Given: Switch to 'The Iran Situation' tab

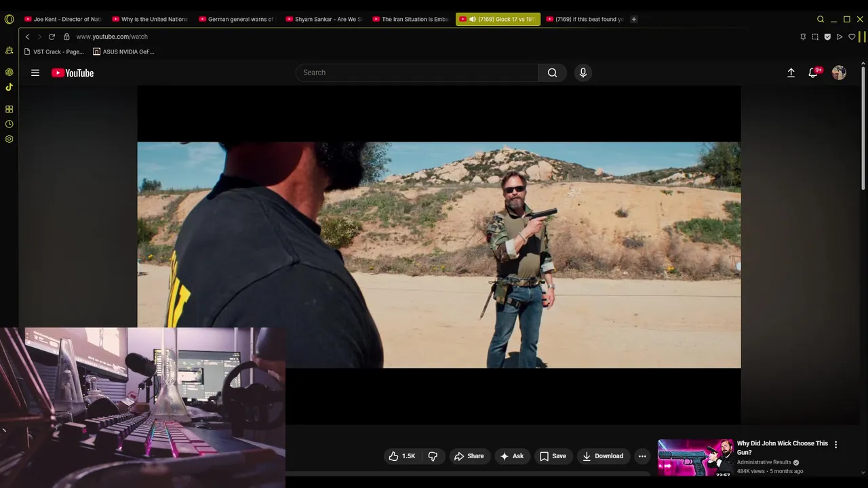Looking at the screenshot, I should coord(410,19).
